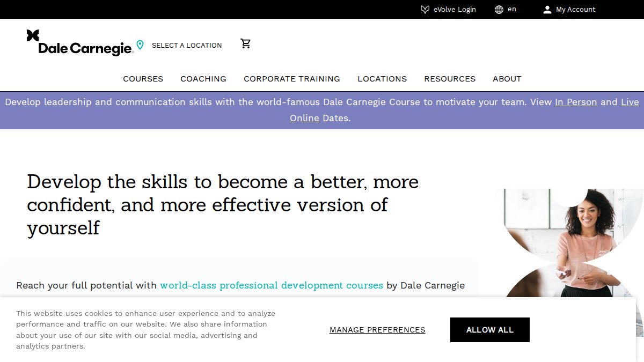Follow the In Person dates link
Screen dimensions: 644x362
pyautogui.click(x=576, y=102)
